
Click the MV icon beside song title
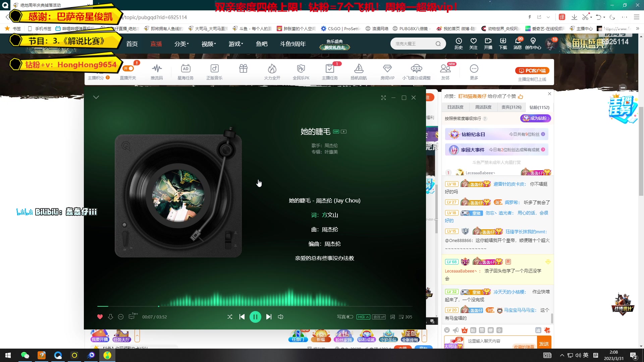point(344,131)
